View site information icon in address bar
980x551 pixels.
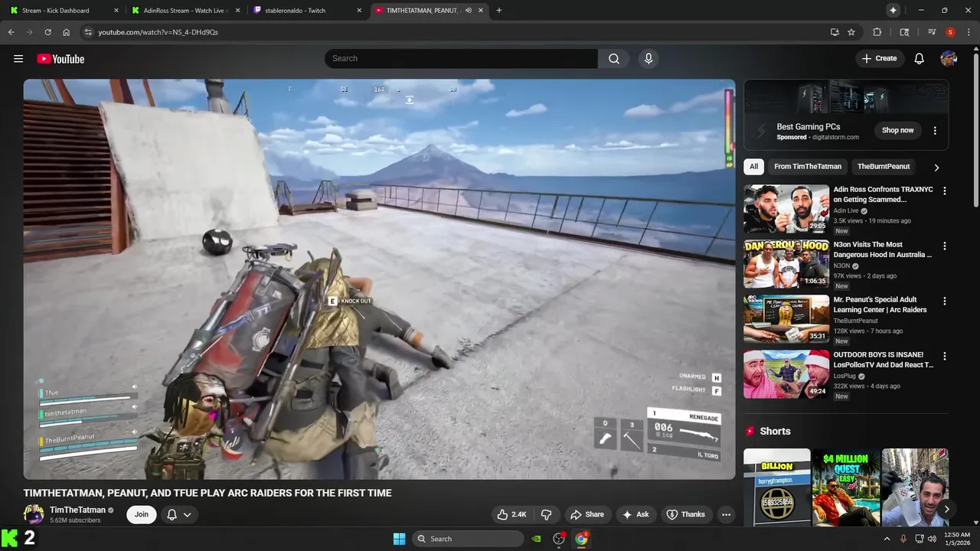tap(88, 32)
